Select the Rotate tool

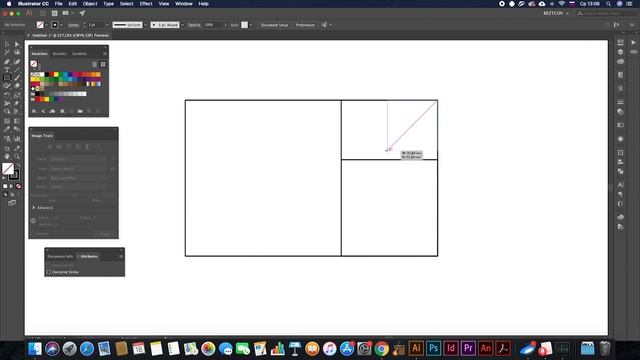coord(7,94)
